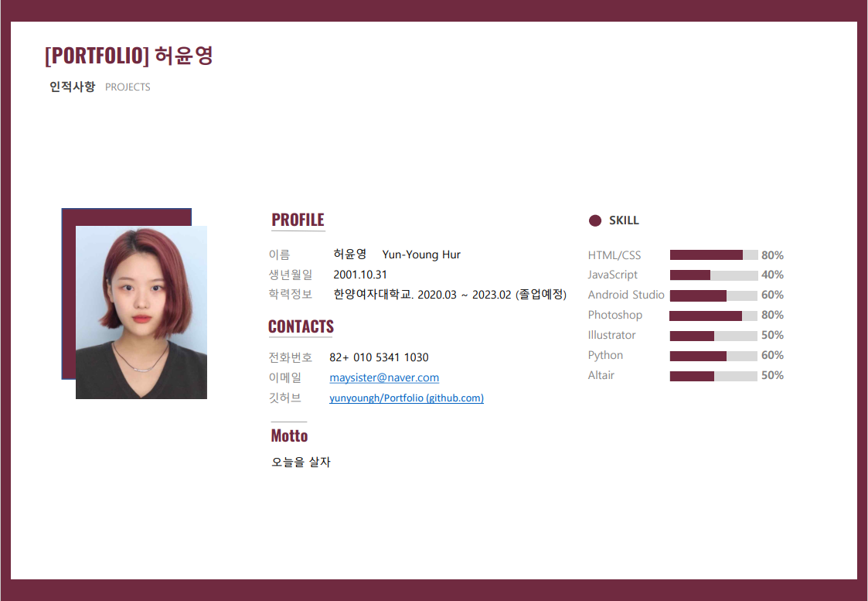Select the phone number 82+ 010 5341 1030

coord(379,357)
